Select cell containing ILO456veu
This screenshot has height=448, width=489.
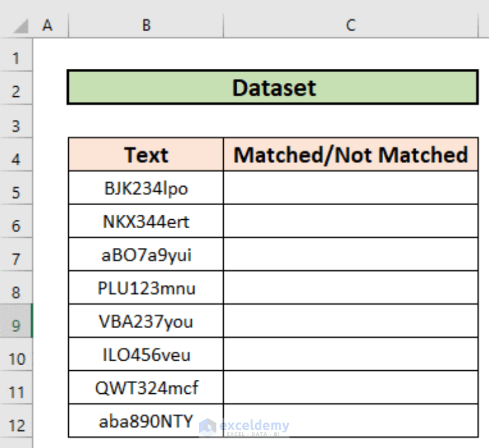(x=146, y=355)
